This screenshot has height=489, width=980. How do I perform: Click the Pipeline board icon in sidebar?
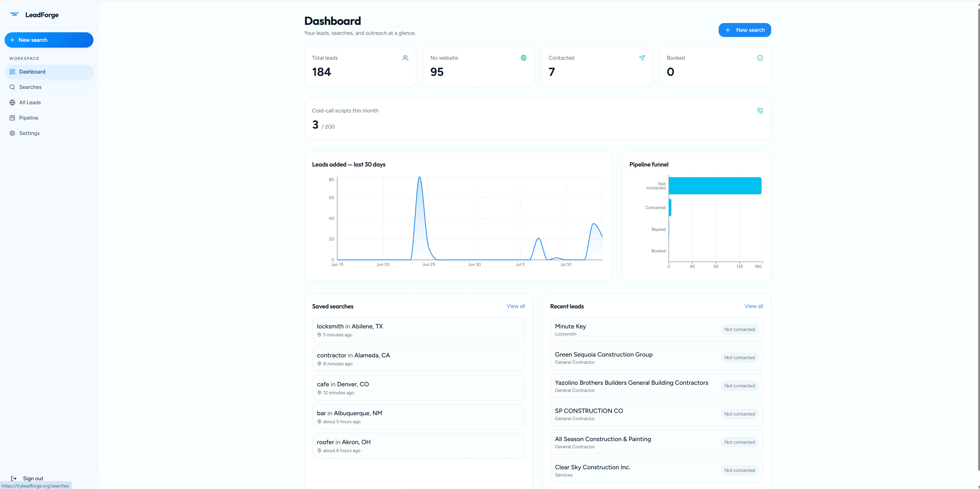point(12,118)
